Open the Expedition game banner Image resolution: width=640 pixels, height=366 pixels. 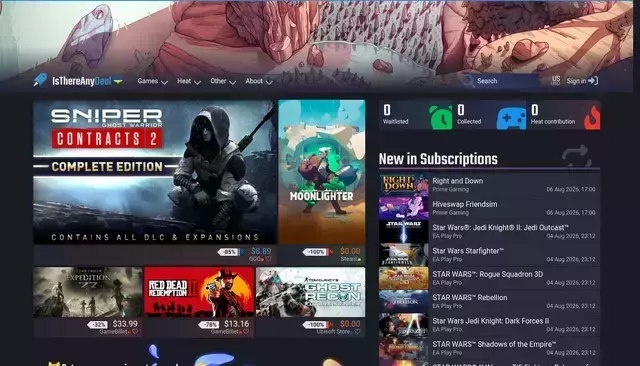click(88, 292)
